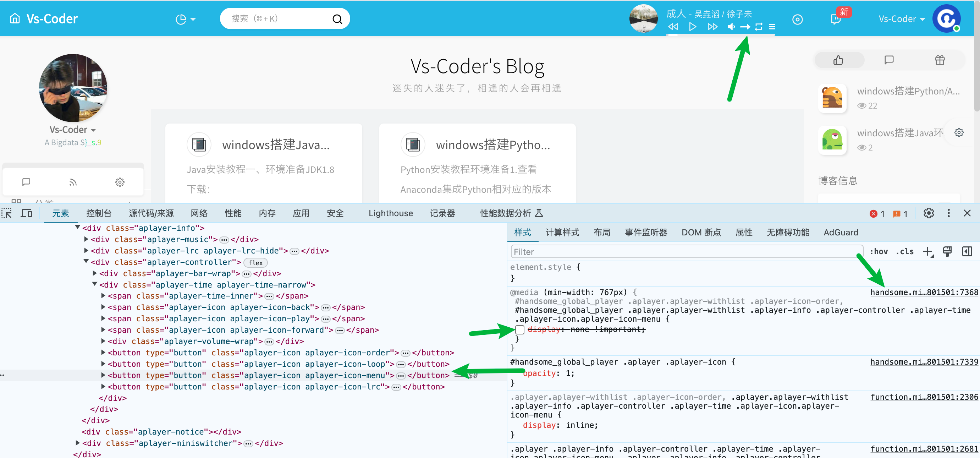Open the windows搭建Java环 sidebar article
Viewport: 980px width, 458px height.
tap(900, 133)
